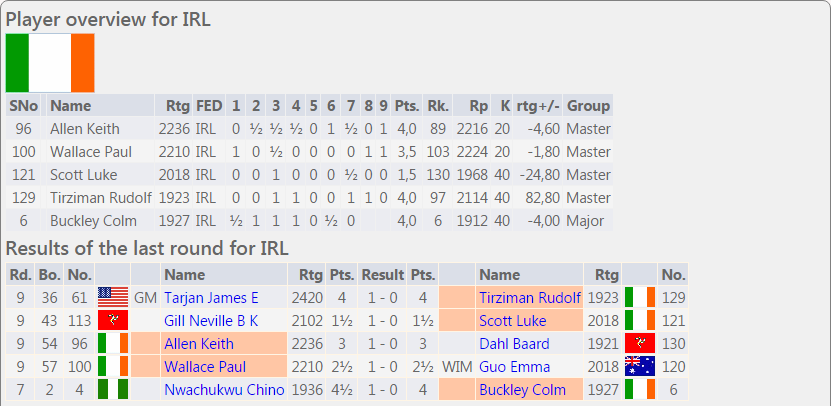Click the Nigerian flag beside Nwachukwu Chino
The image size is (831, 406).
(x=113, y=389)
